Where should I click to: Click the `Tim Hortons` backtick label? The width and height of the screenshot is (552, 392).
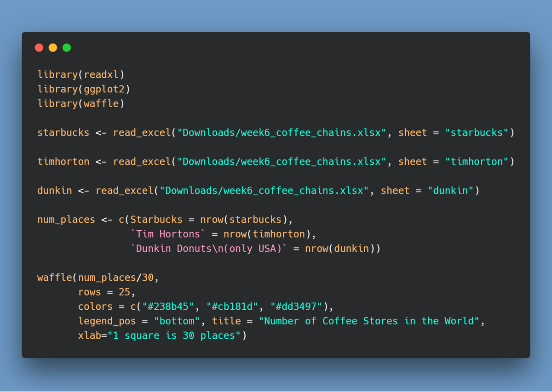[168, 234]
